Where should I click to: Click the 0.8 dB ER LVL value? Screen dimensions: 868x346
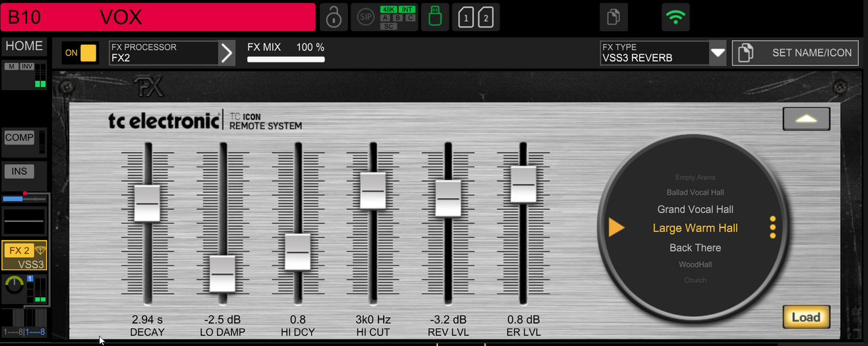(524, 320)
